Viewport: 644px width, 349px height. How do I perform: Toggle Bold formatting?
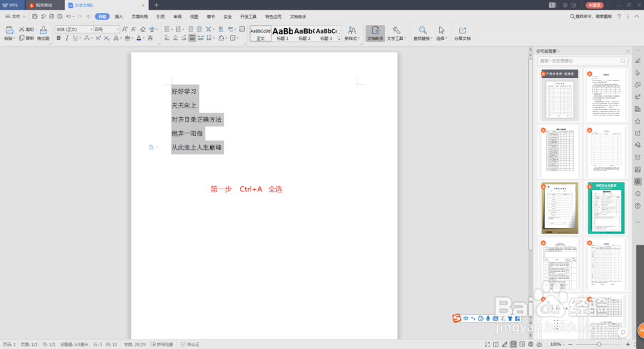click(59, 38)
